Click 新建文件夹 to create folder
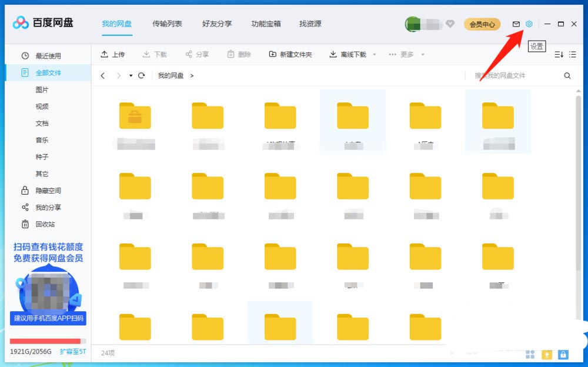 click(x=290, y=55)
